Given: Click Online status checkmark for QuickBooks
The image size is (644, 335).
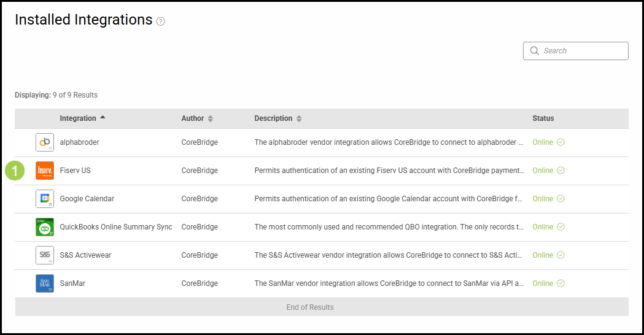Looking at the screenshot, I should (x=561, y=227).
